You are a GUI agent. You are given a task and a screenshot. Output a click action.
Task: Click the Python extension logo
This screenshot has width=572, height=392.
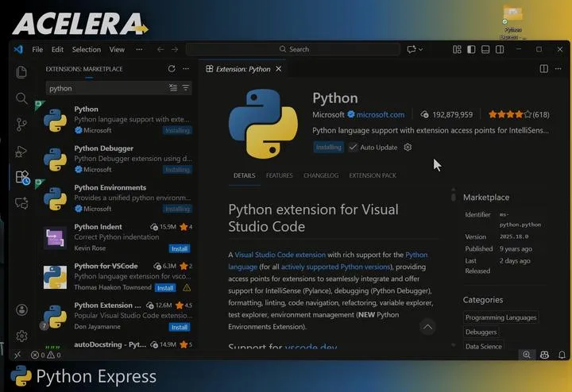pos(263,124)
